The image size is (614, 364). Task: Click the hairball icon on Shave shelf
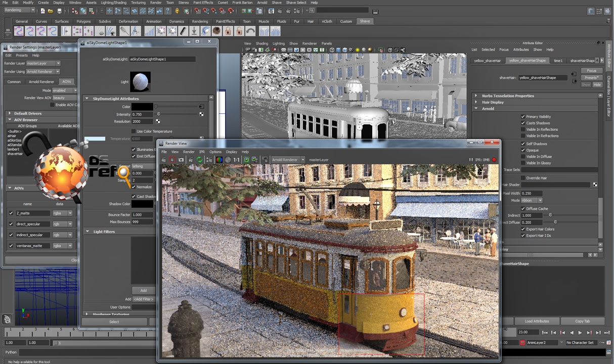pos(216,31)
